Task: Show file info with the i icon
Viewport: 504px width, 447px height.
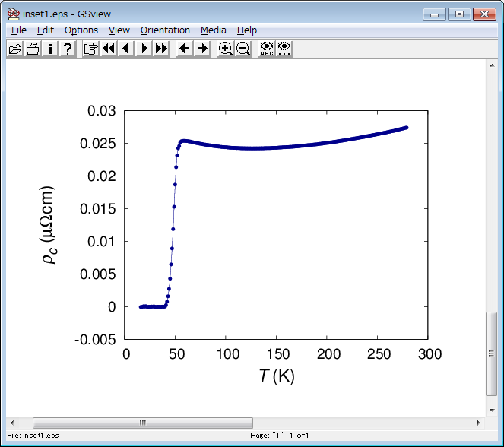Action: [50, 49]
